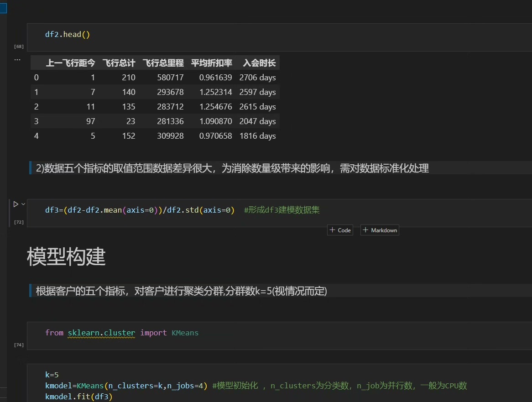Screen dimensions: 532x402
Task: Click the flight count value 135
Action: click(129, 107)
